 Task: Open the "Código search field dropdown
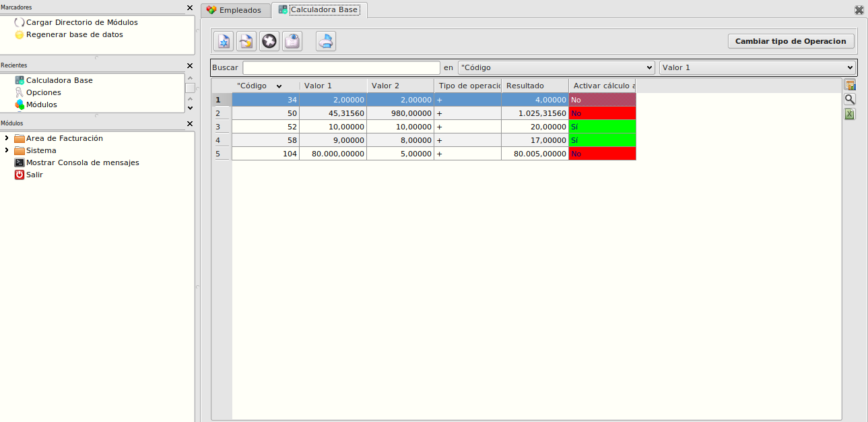click(556, 67)
